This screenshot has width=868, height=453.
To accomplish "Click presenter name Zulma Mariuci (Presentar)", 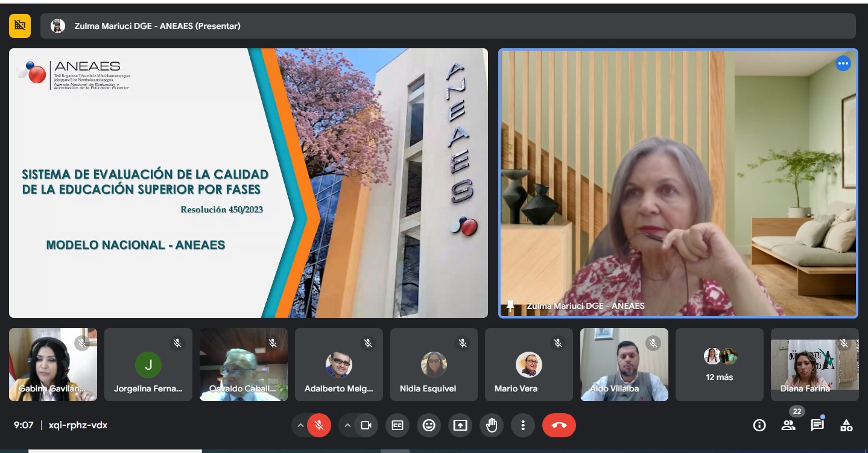I will click(157, 26).
